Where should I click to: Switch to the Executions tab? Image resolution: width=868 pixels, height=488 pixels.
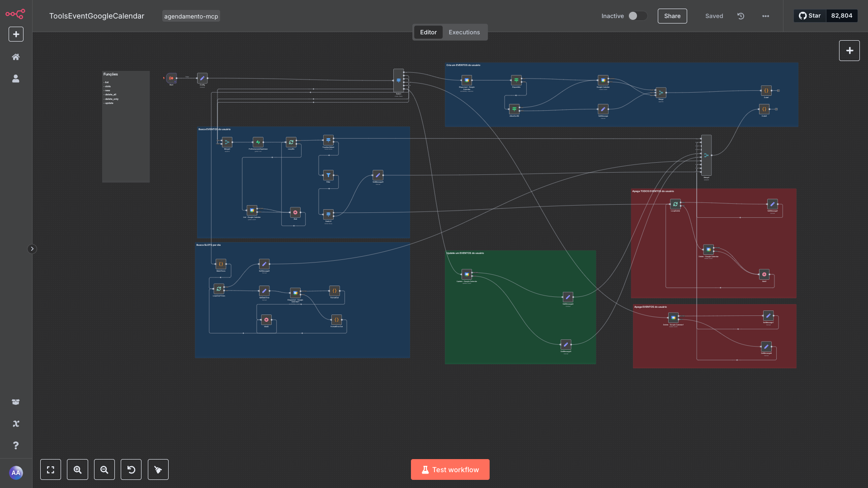tap(464, 32)
